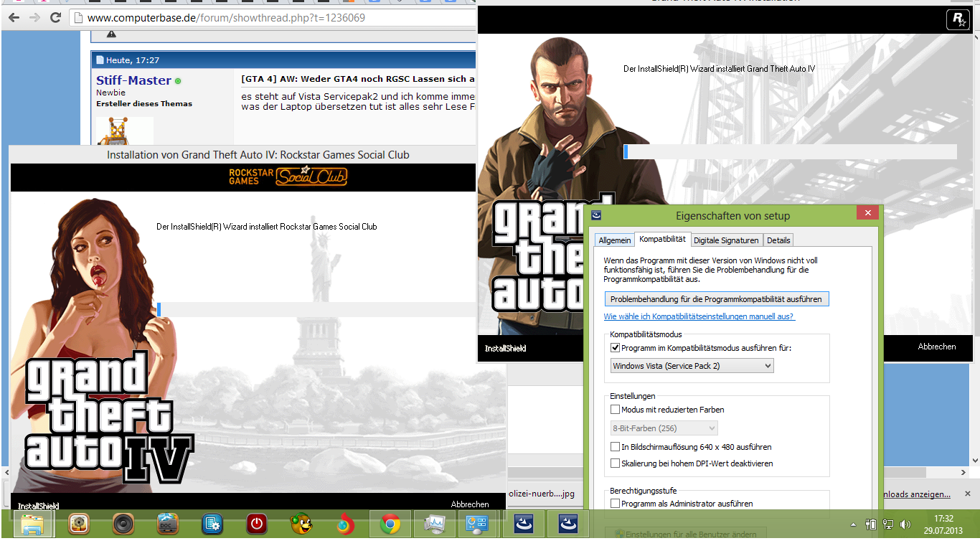
Task: Open the orange lens app on taskbar
Action: 79,525
